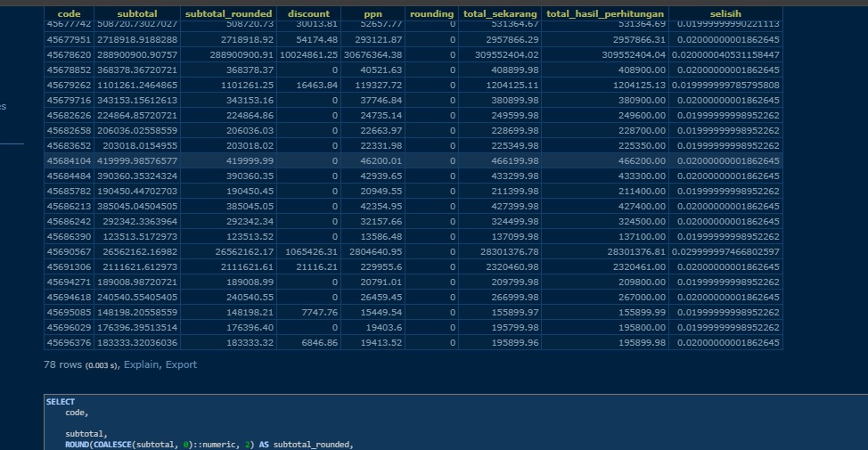Click the 'selisih' column header

click(725, 14)
